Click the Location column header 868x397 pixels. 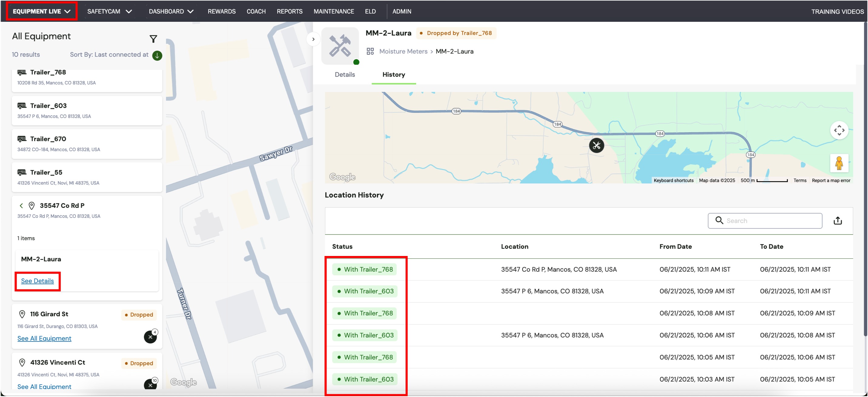(515, 246)
